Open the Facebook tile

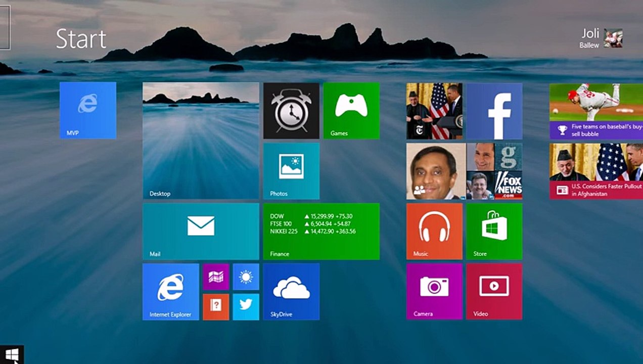pyautogui.click(x=494, y=111)
